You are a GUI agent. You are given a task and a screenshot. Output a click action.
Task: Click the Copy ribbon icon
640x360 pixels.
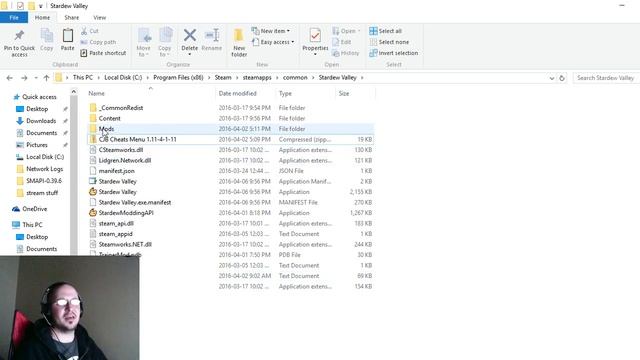(47, 36)
